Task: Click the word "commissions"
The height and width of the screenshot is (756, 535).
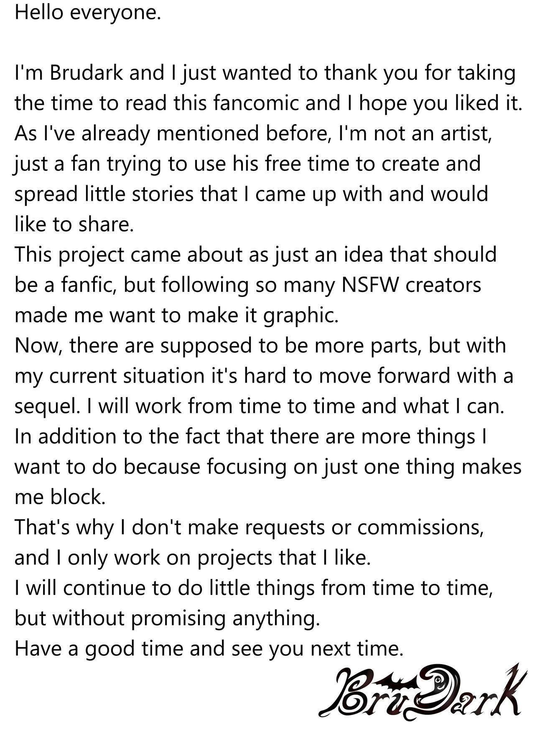Action: [x=420, y=528]
